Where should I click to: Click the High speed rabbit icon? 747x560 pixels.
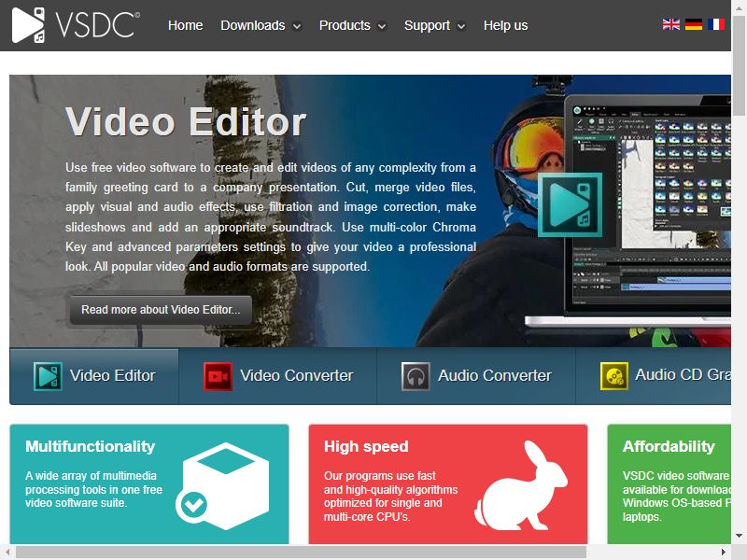[x=521, y=484]
